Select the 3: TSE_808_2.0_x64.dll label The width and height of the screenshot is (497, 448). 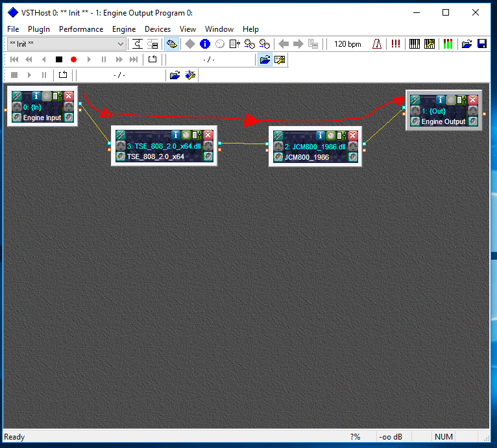pyautogui.click(x=164, y=146)
